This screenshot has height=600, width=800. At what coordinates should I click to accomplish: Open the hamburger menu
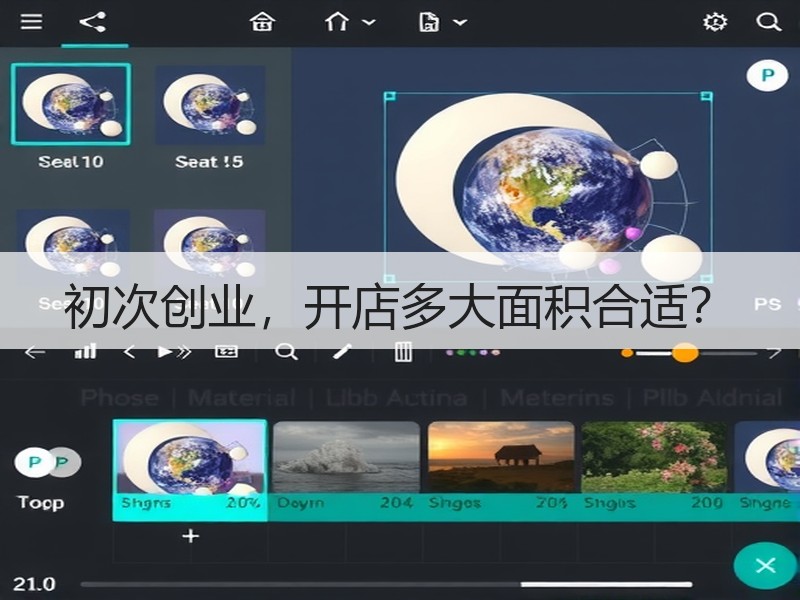(x=31, y=22)
